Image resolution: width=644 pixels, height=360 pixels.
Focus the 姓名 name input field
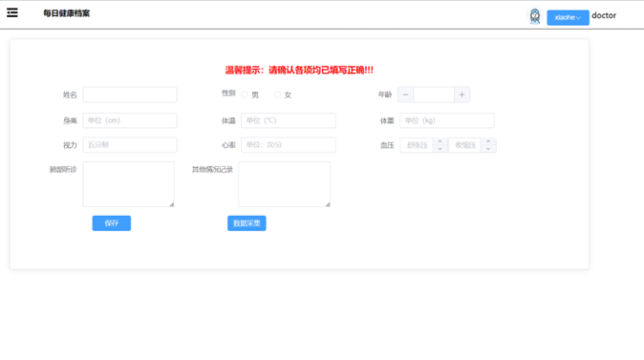130,95
